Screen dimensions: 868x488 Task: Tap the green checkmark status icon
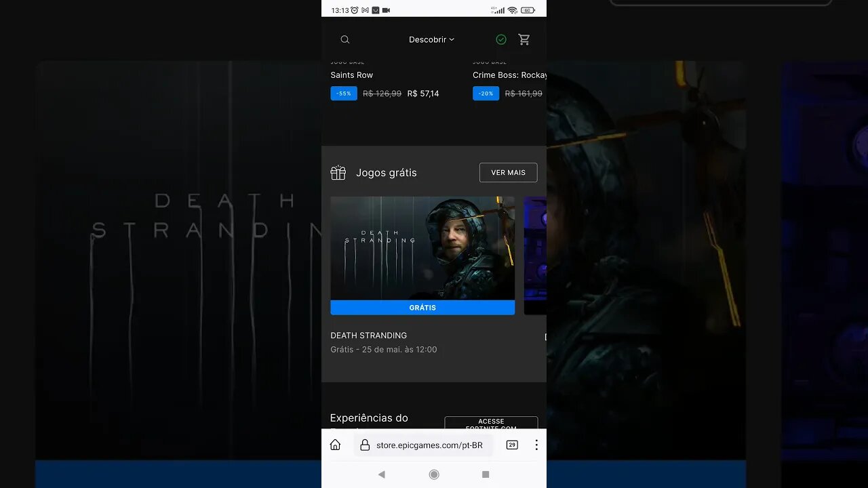point(501,39)
